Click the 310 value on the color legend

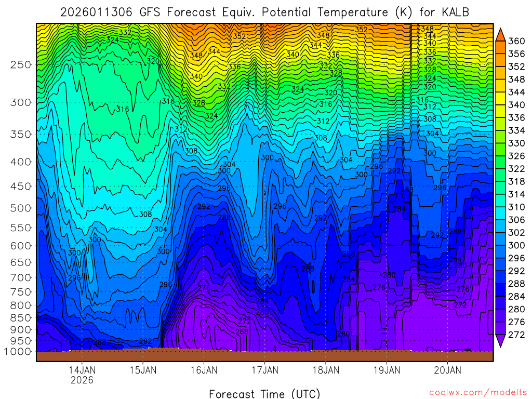[516, 207]
